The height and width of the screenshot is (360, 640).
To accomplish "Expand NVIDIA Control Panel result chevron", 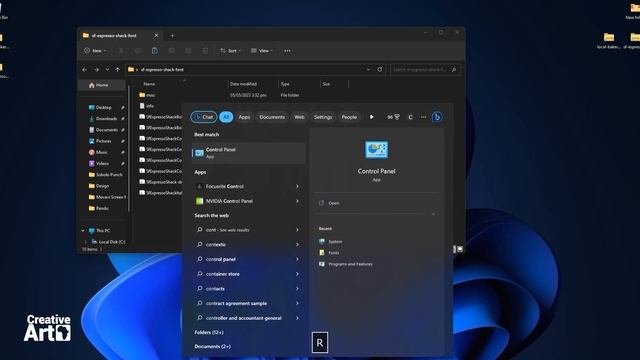I will pos(297,201).
